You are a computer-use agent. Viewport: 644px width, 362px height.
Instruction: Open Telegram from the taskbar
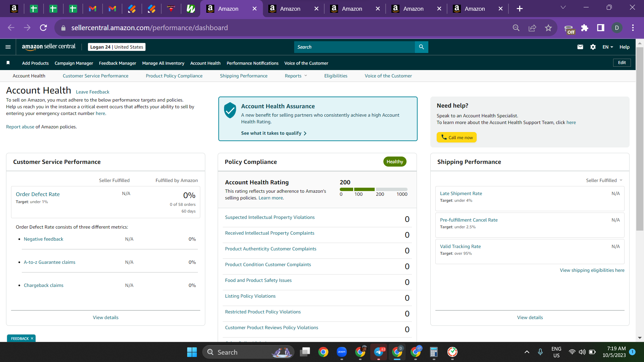click(x=379, y=352)
